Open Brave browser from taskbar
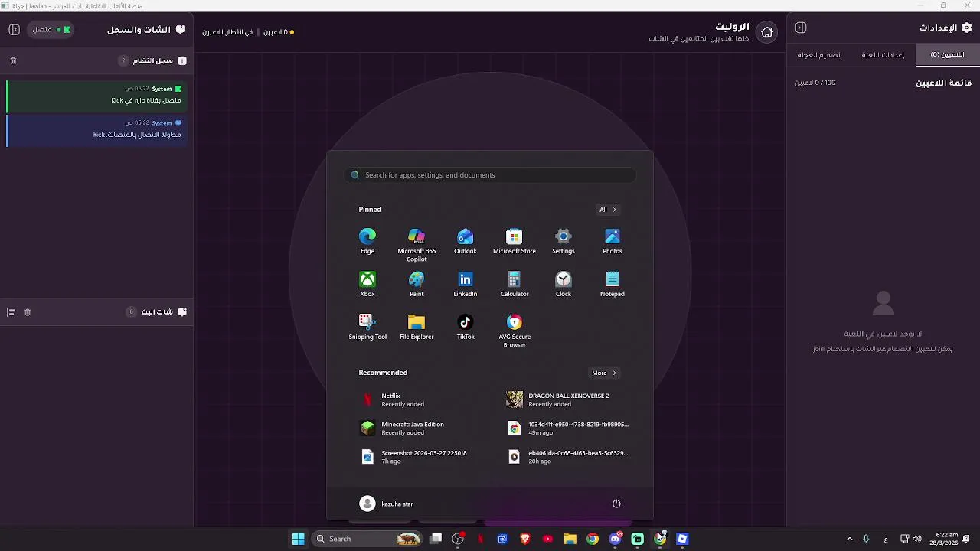 [525, 539]
